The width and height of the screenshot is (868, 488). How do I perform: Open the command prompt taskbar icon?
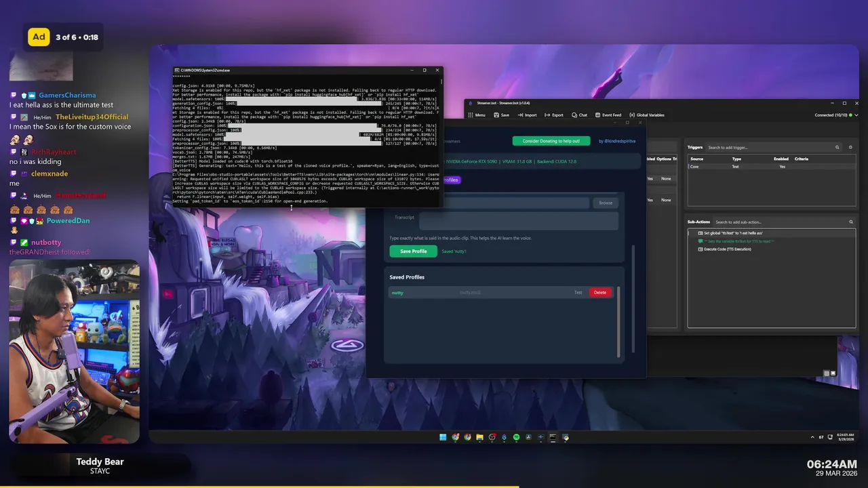[553, 437]
